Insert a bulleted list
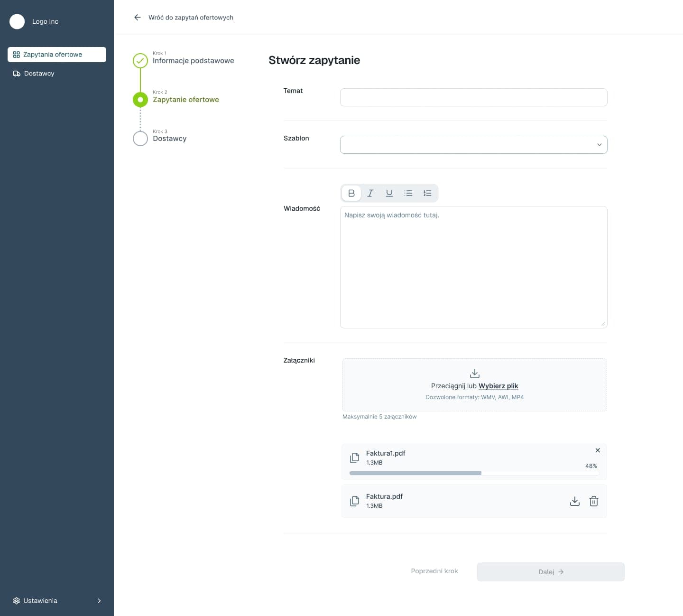683x616 pixels. click(408, 193)
